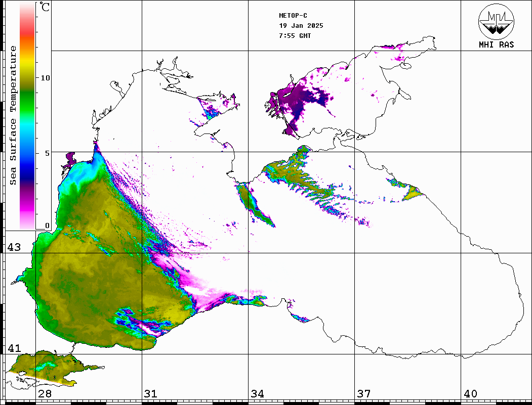Click longitude label "31"

pyautogui.click(x=151, y=394)
